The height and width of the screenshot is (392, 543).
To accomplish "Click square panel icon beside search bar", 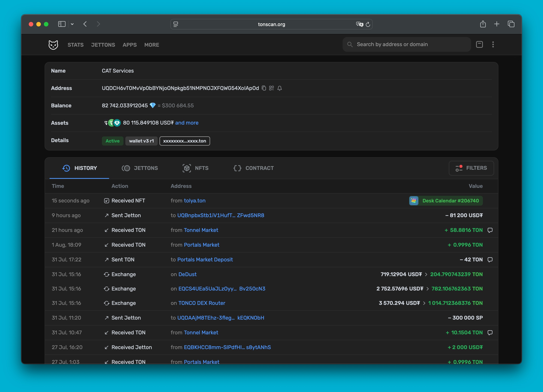I will (x=479, y=44).
